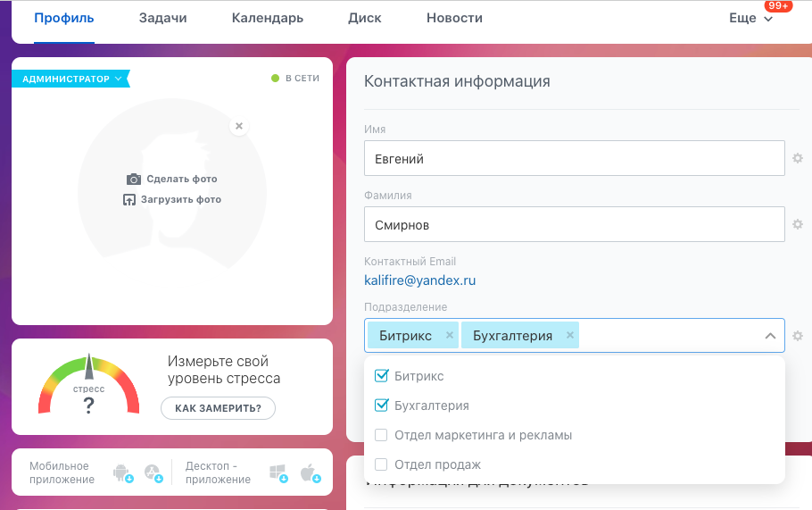Screen dimensions: 812x510
Task: Open gear settings next to Подразделение field
Action: (x=798, y=336)
